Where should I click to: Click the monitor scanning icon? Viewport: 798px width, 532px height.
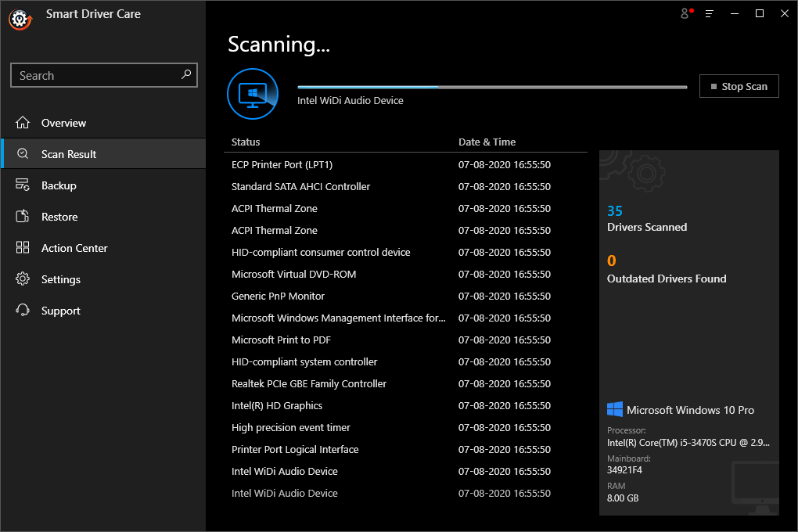click(253, 94)
